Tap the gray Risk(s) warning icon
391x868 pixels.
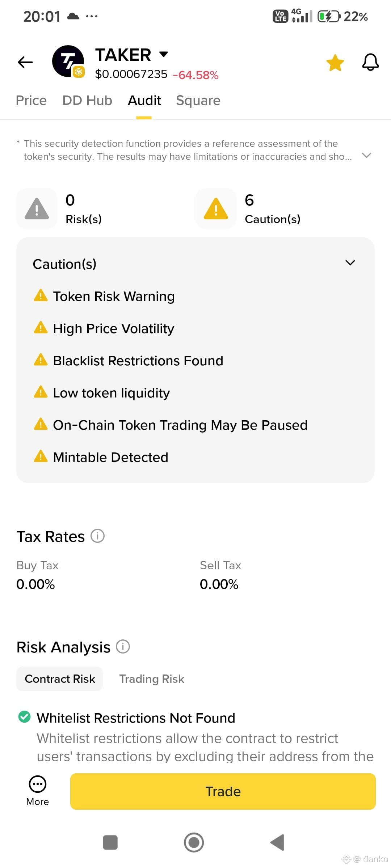(37, 208)
